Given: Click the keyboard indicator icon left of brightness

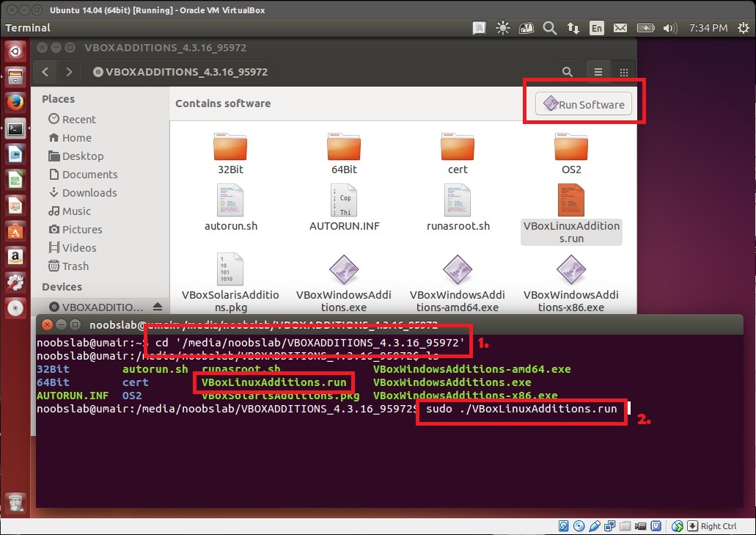Looking at the screenshot, I should (480, 28).
